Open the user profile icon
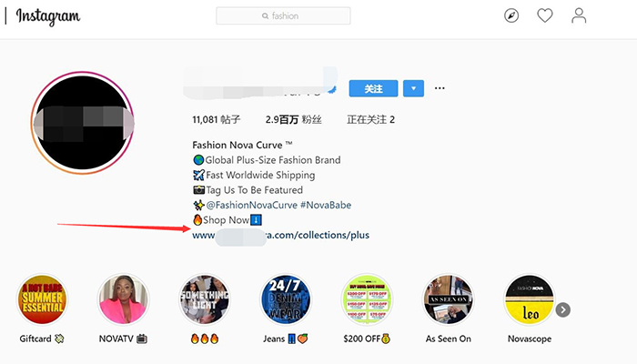 click(579, 15)
